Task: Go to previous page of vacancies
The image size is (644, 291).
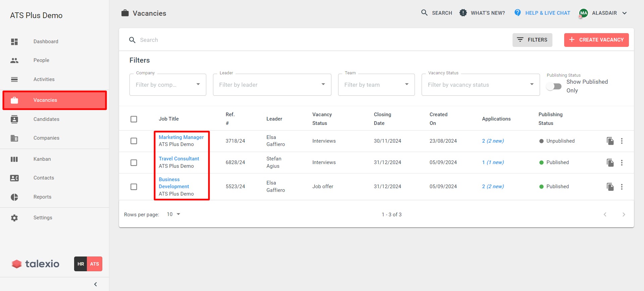Action: tap(605, 214)
